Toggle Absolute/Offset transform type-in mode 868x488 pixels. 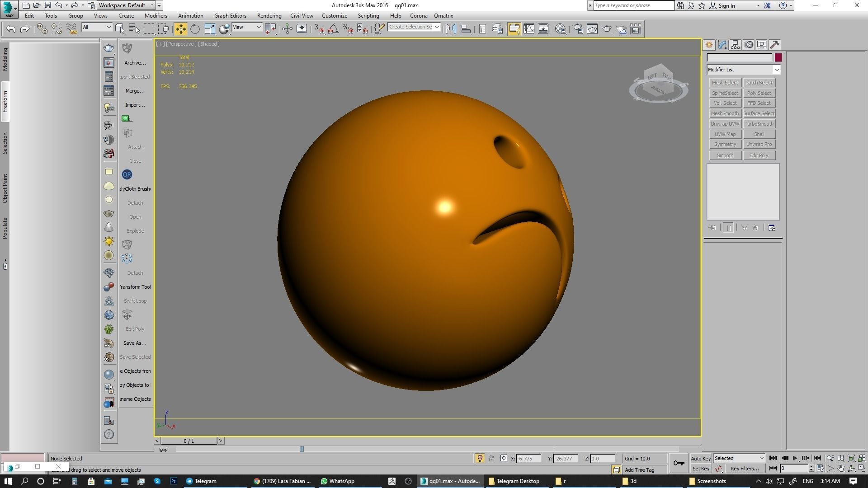[x=504, y=458]
